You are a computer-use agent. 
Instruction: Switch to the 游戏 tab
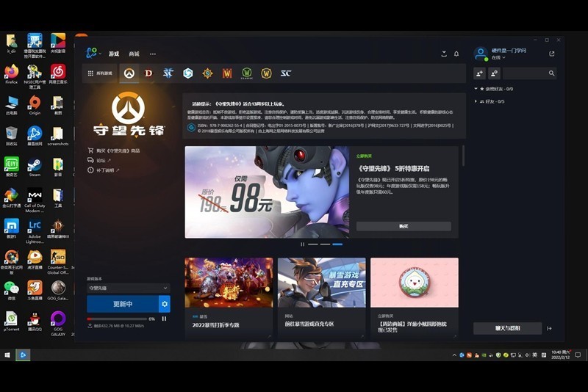click(x=114, y=54)
